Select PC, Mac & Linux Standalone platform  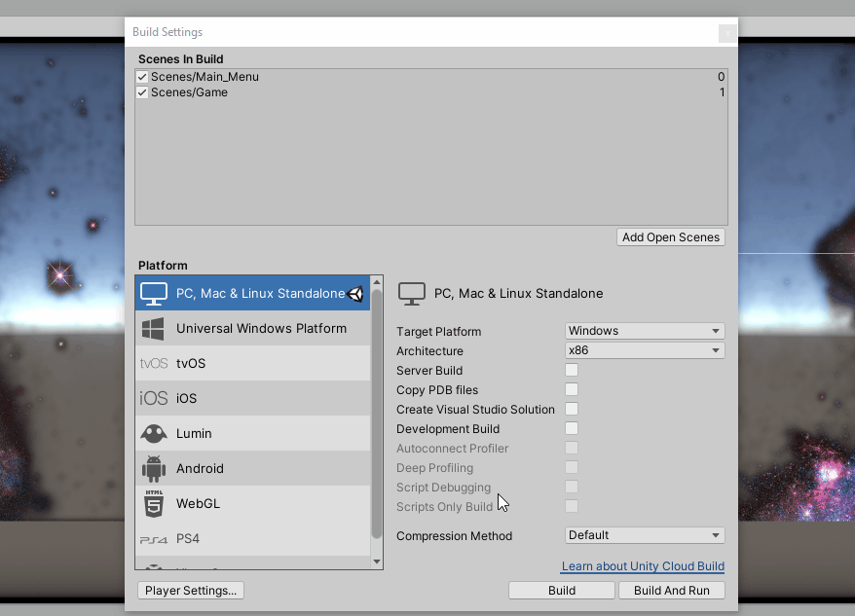[x=252, y=293]
